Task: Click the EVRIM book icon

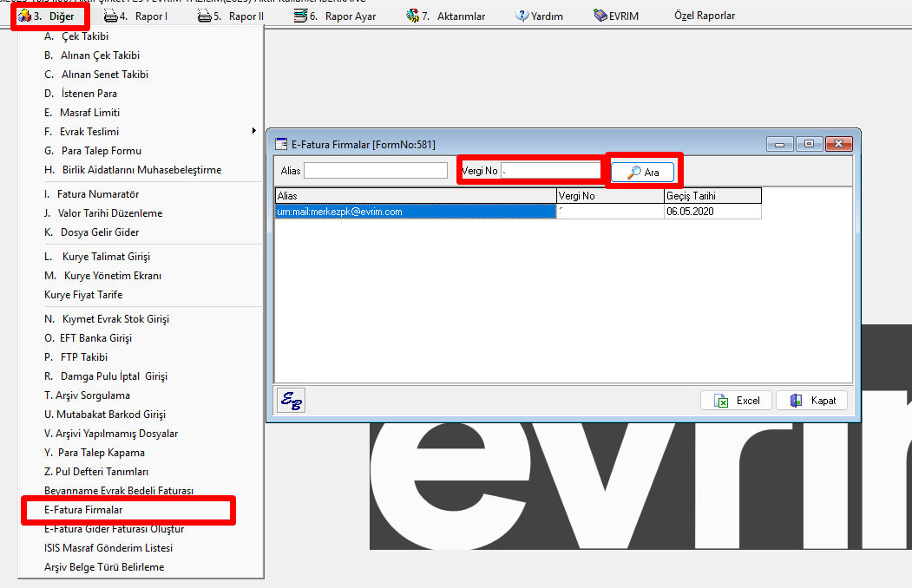Action: coord(600,16)
